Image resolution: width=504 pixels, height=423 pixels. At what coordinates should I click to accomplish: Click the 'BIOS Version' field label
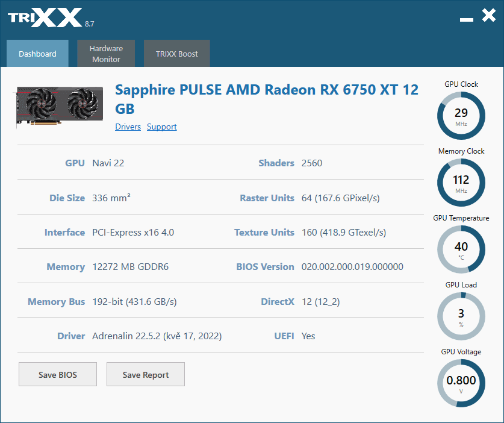tap(265, 267)
